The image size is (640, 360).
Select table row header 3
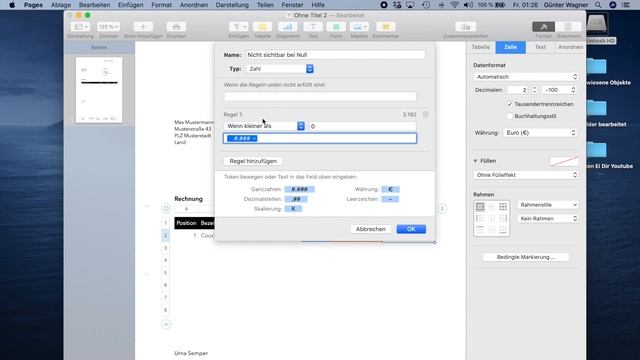165,248
